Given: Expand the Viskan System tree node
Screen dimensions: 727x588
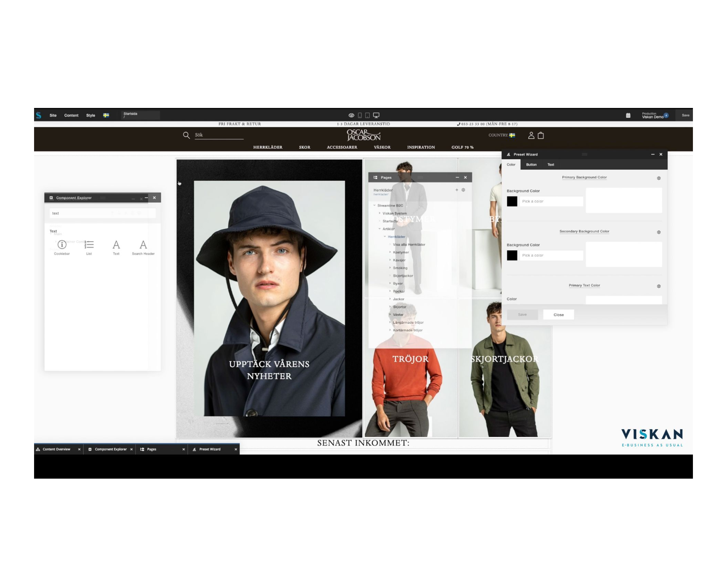Looking at the screenshot, I should click(x=379, y=213).
